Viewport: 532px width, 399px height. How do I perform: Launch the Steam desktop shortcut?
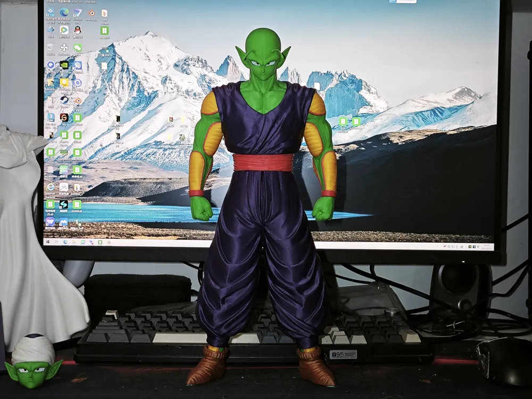pyautogui.click(x=64, y=100)
